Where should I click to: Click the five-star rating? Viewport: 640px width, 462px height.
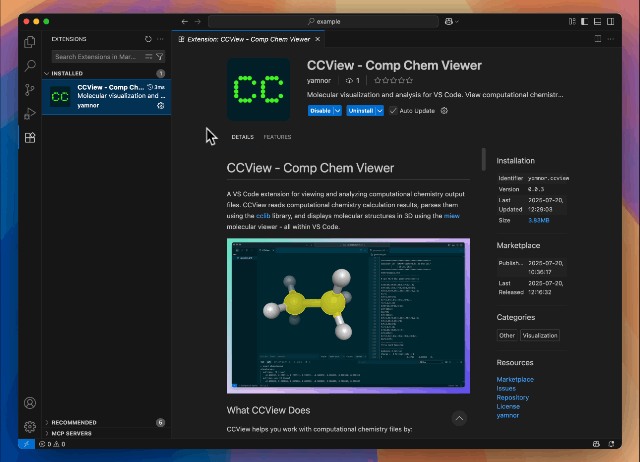pos(393,80)
